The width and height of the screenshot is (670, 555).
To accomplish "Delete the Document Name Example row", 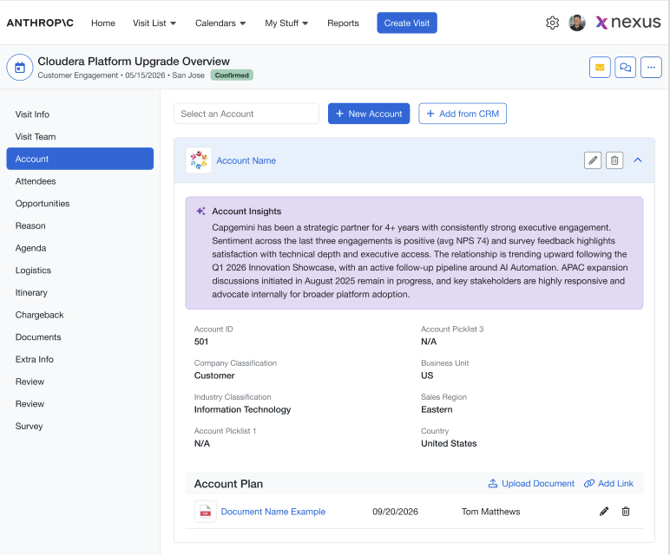I will [626, 511].
